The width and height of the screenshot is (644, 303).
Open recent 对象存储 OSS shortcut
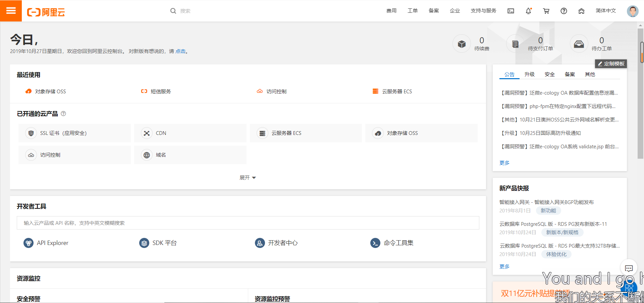[x=46, y=91]
